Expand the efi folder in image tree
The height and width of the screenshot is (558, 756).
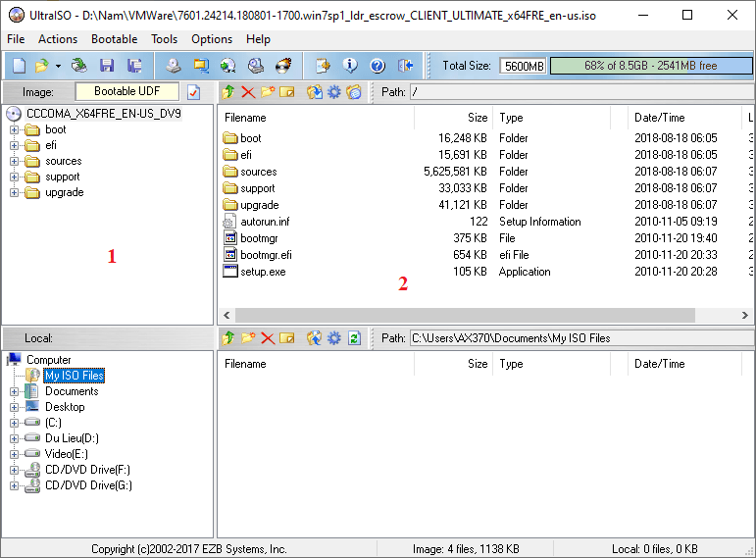coord(14,145)
